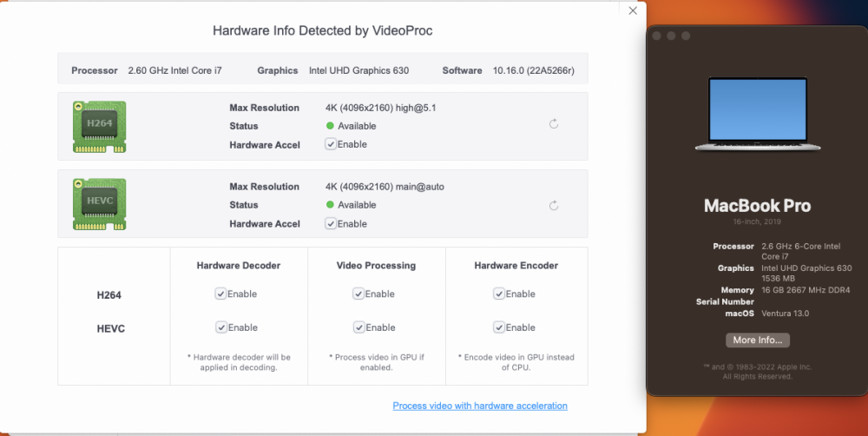Click the Hardware Encoder column heading

pos(516,266)
